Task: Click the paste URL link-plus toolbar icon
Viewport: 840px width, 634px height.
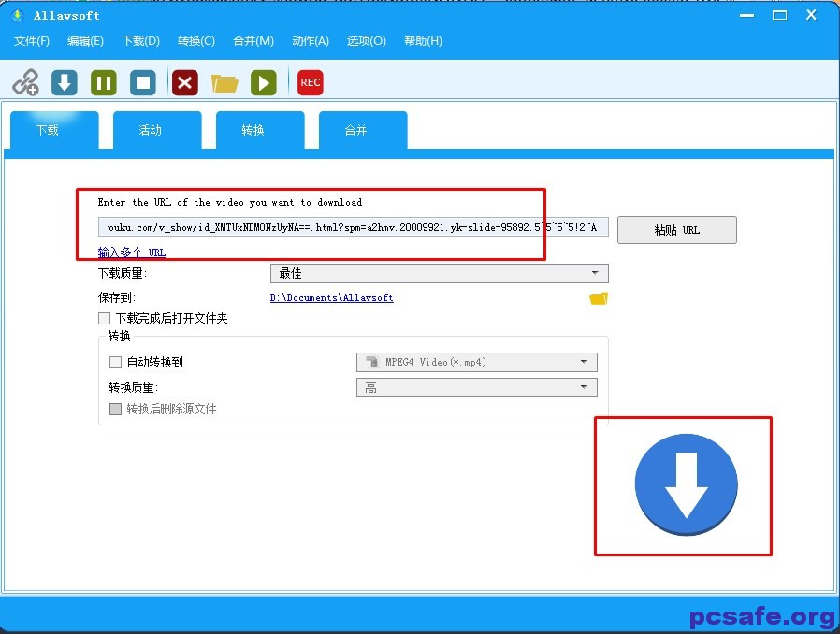Action: coord(25,82)
